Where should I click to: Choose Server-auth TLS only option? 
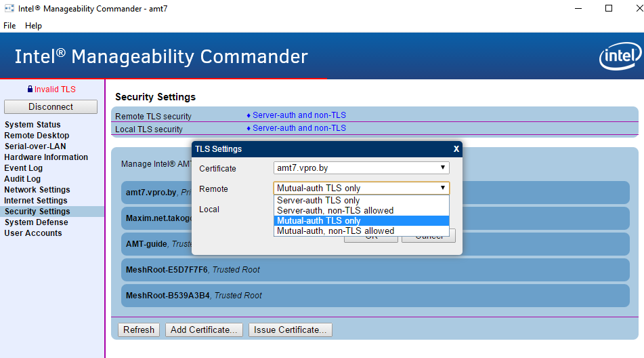(x=362, y=200)
